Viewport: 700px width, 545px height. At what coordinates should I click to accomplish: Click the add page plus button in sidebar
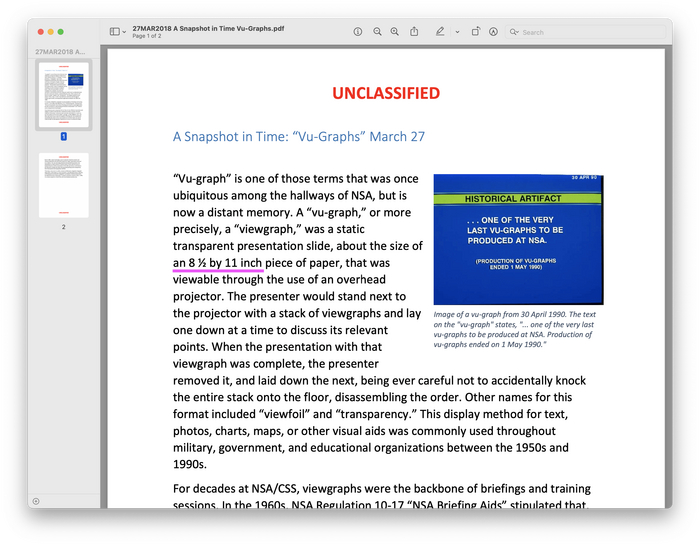click(36, 501)
